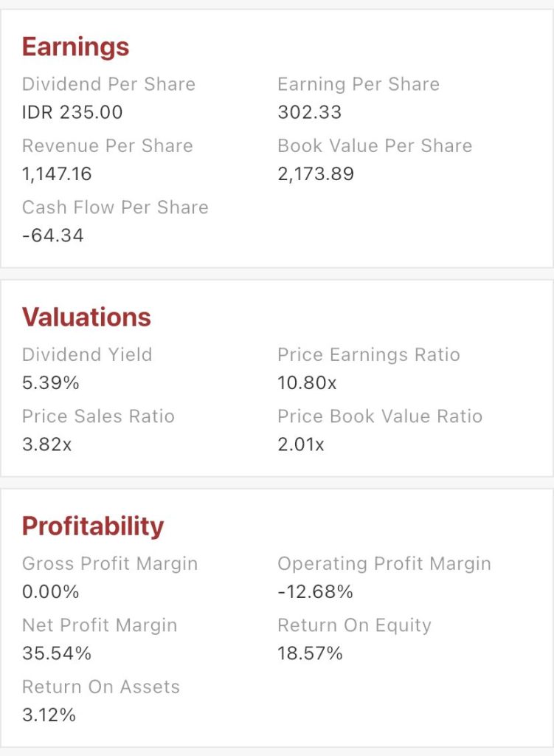Tap the Operating Profit Margin value -12.68%
Image resolution: width=554 pixels, height=756 pixels.
click(x=315, y=592)
